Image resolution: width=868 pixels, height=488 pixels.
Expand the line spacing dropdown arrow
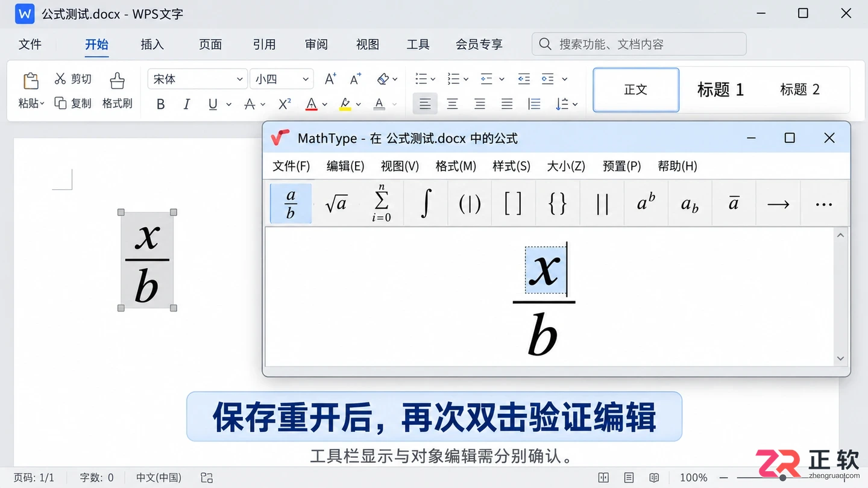point(575,104)
